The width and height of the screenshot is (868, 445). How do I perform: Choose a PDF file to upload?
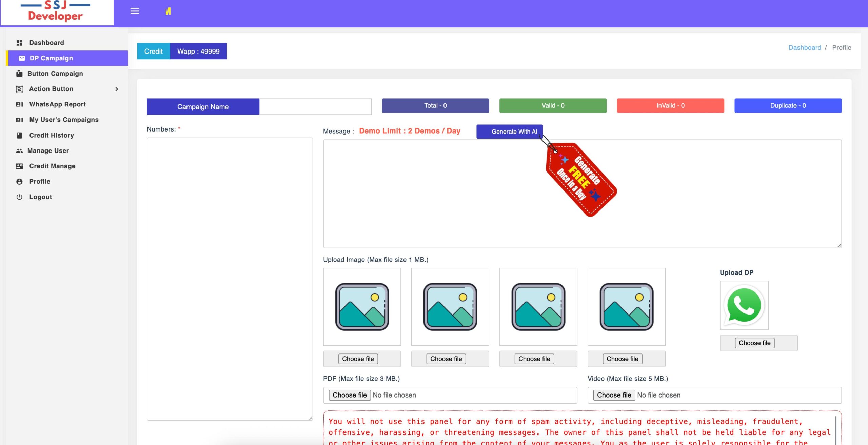coord(349,395)
